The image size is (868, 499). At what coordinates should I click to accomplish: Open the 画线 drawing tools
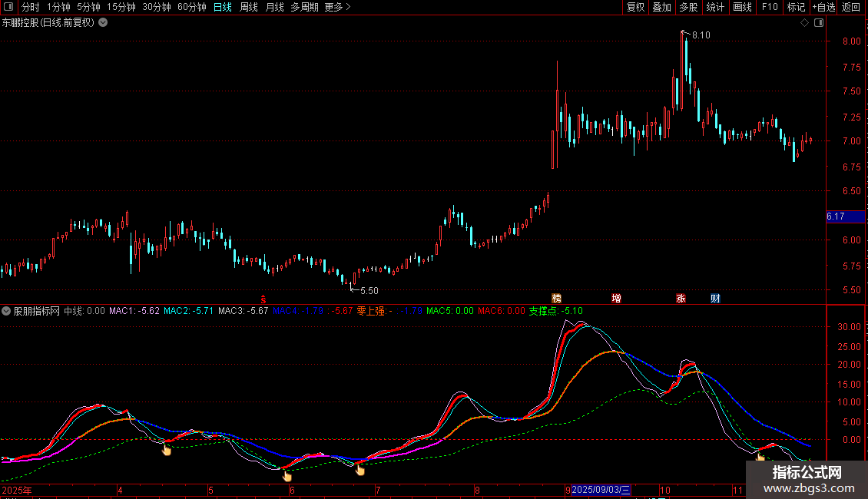[x=742, y=8]
